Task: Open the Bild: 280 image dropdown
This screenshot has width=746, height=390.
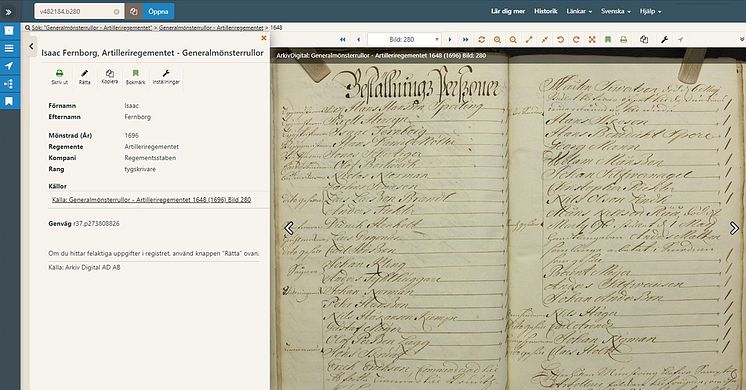Action: coord(404,39)
